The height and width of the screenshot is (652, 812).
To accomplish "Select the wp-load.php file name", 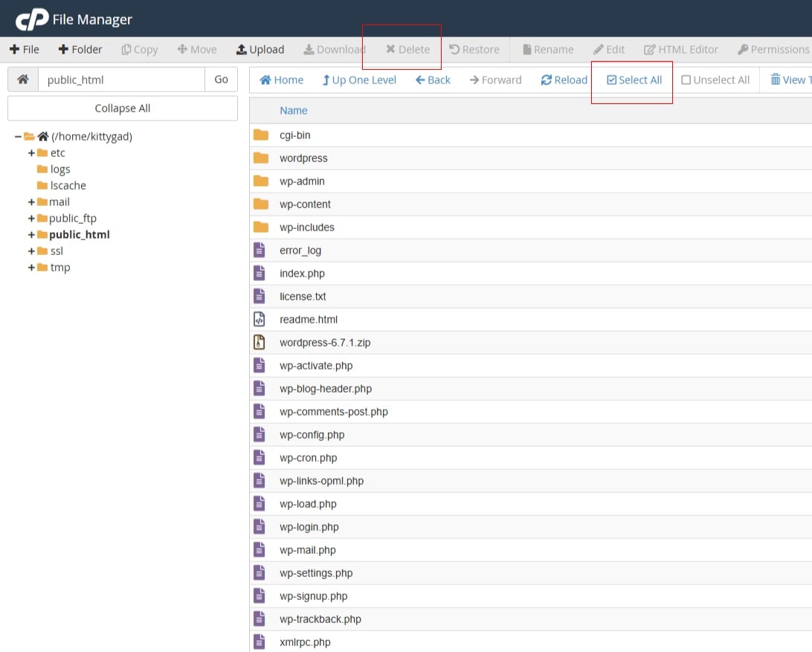I will (x=308, y=504).
